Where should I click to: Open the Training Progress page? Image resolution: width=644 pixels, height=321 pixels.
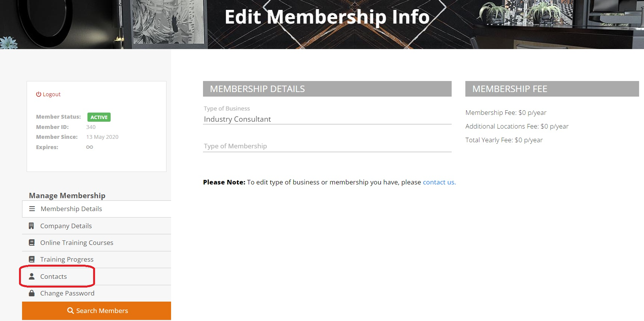pyautogui.click(x=67, y=259)
